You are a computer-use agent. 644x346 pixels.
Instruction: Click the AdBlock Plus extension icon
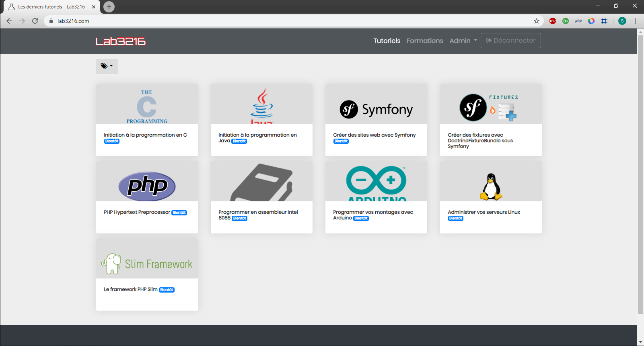553,21
